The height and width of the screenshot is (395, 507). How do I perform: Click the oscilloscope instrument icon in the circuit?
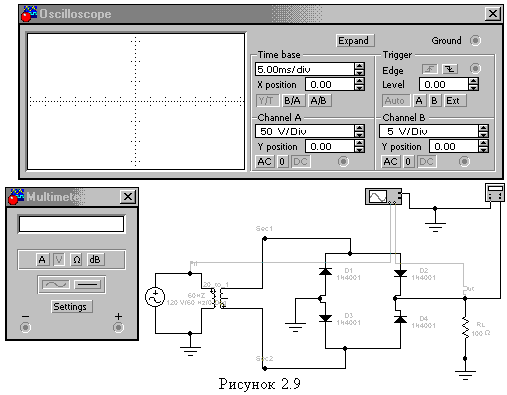pyautogui.click(x=383, y=197)
